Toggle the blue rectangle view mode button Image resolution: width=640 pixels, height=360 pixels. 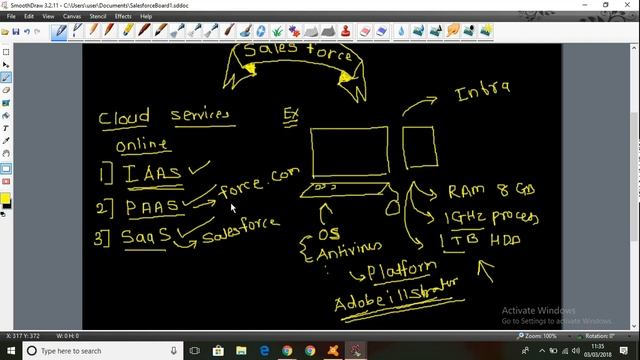tap(6, 169)
